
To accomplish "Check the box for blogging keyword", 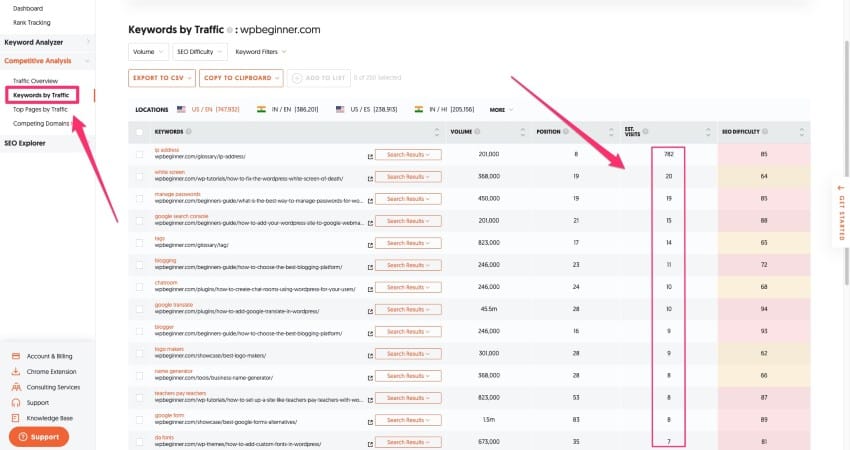I will (x=140, y=265).
